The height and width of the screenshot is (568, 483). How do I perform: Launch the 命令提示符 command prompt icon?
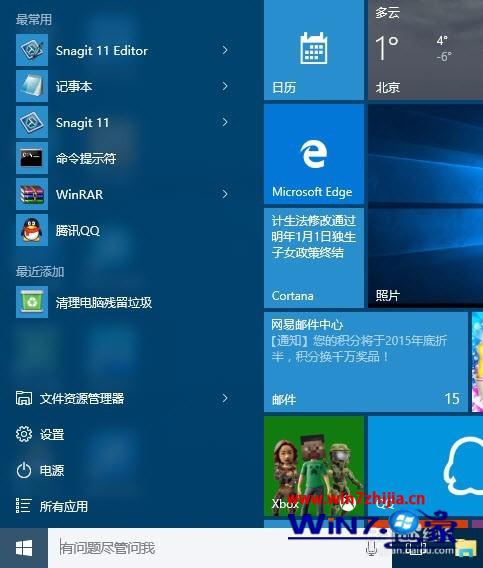tap(32, 158)
